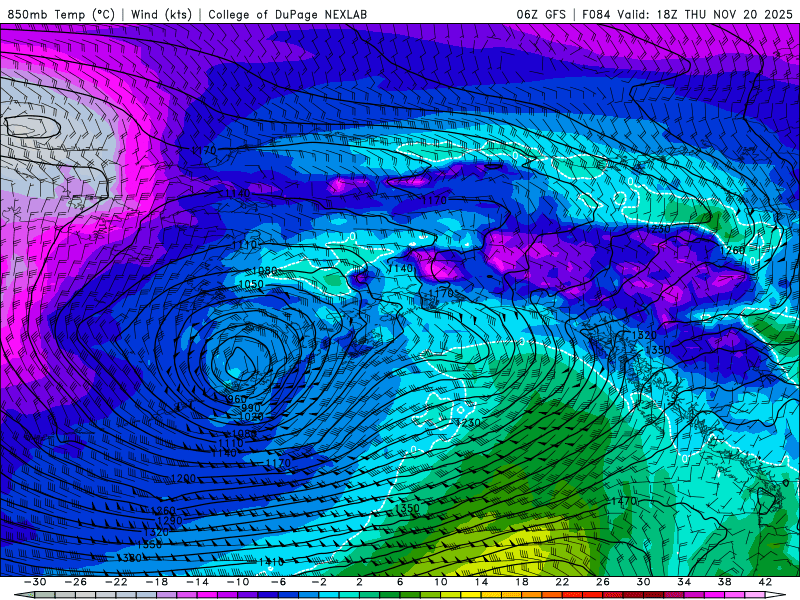Select the 1470 contour label
This screenshot has height=600, width=800.
click(623, 501)
